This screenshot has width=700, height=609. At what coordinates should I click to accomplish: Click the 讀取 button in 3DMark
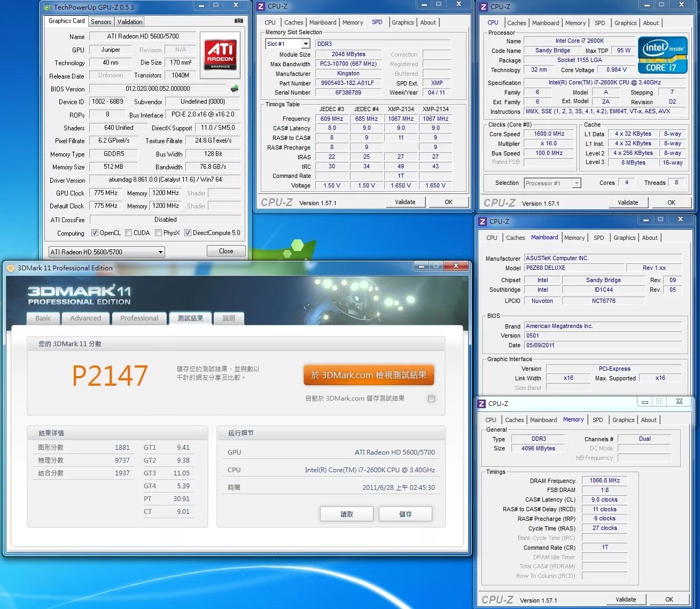point(347,514)
